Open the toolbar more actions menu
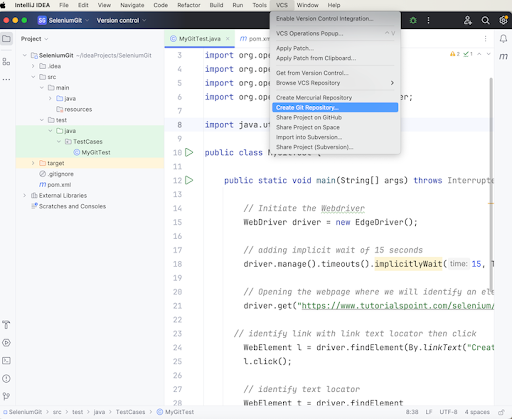This screenshot has height=419, width=512. [x=428, y=20]
